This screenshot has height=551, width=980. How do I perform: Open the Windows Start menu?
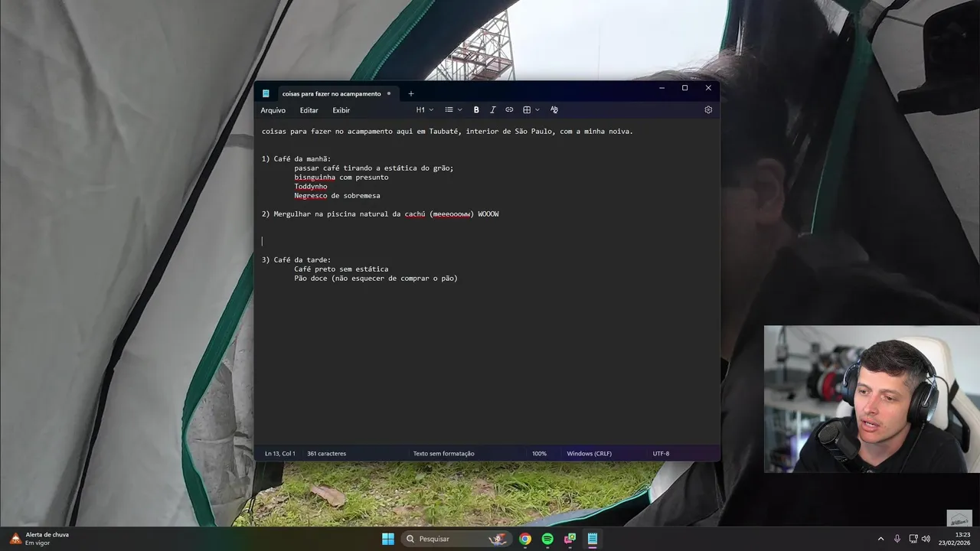coord(388,539)
